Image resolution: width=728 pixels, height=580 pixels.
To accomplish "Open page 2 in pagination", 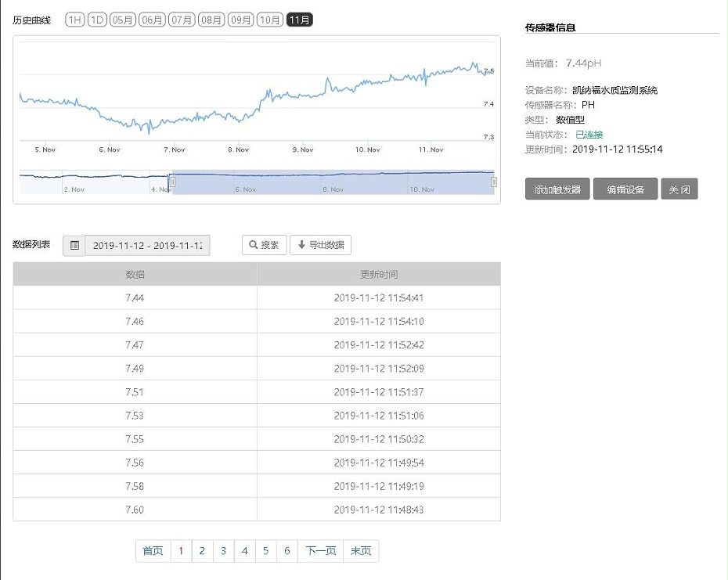I will click(202, 551).
